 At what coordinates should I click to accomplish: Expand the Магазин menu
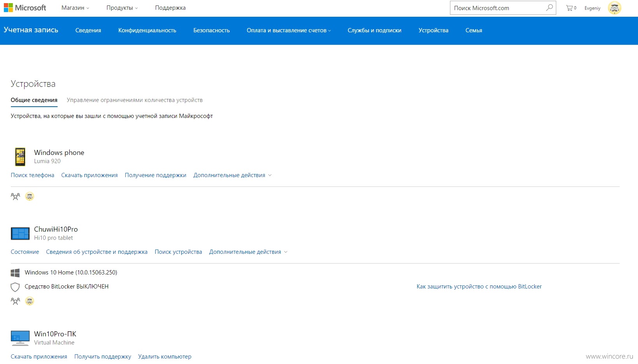[75, 8]
